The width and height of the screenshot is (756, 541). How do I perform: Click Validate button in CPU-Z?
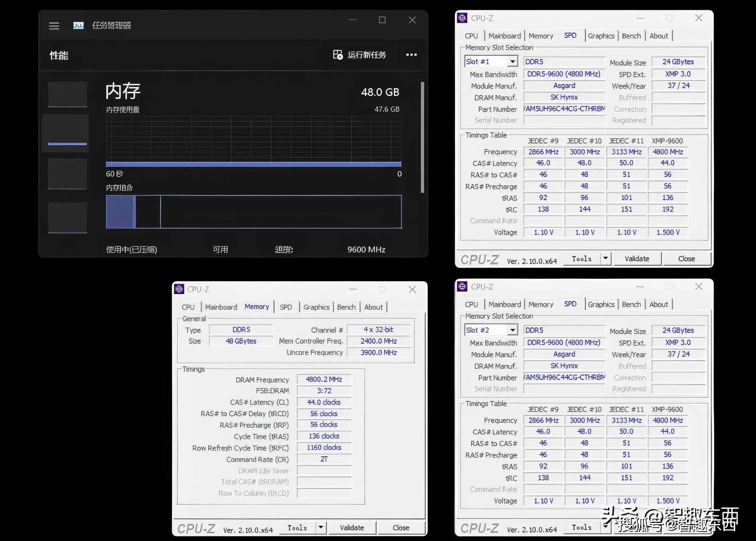637,259
